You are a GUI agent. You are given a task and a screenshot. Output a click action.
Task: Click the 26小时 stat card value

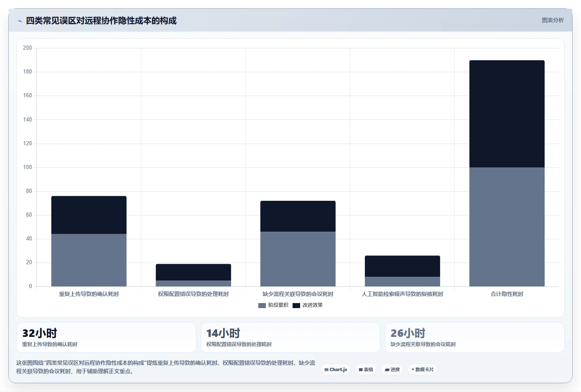coord(408,333)
